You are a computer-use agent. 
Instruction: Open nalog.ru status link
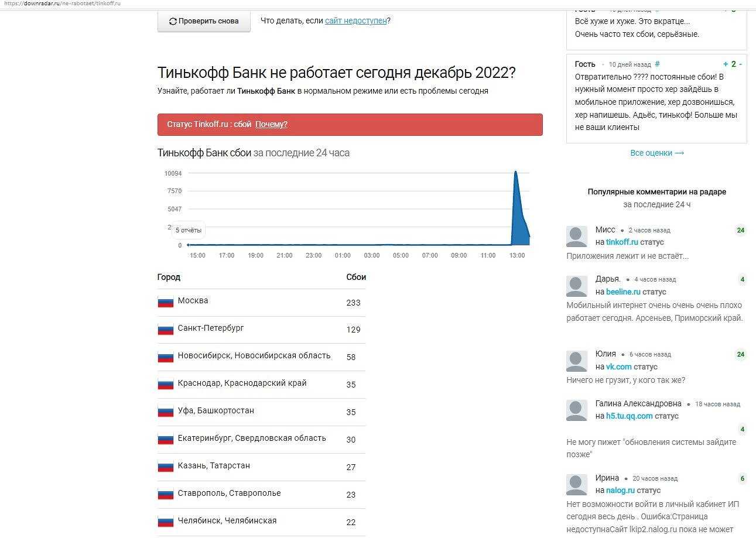point(620,490)
